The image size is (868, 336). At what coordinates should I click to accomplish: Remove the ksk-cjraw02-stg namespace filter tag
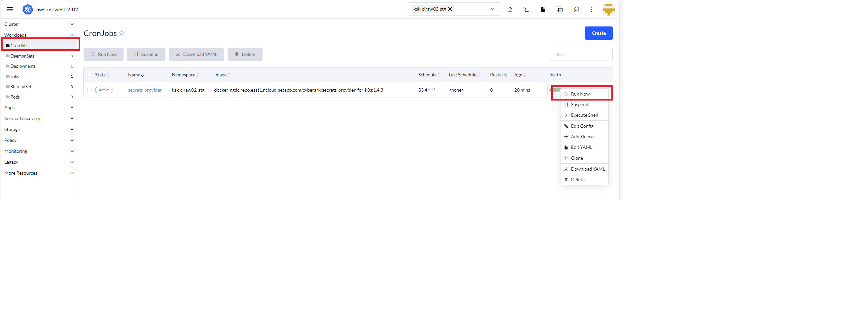[450, 9]
